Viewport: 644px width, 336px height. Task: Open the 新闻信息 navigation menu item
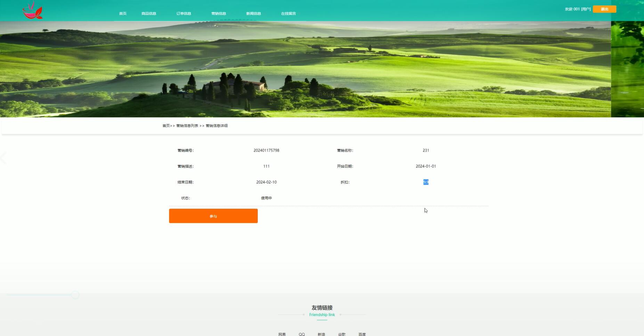tap(253, 14)
